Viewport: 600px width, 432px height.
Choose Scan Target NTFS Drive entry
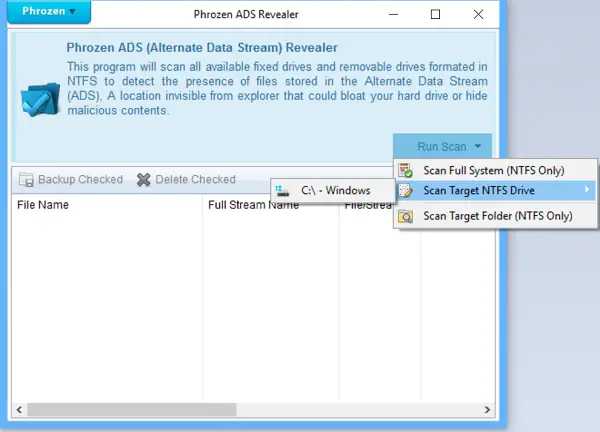click(x=495, y=190)
